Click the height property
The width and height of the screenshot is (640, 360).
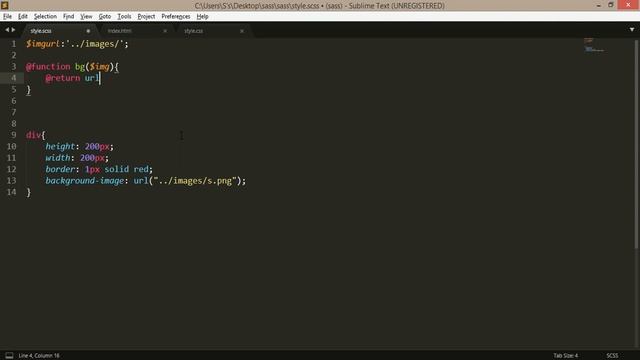click(60, 146)
